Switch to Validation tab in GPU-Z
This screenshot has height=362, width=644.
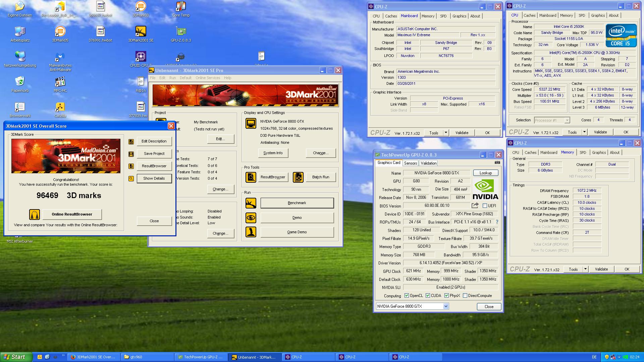coord(429,163)
